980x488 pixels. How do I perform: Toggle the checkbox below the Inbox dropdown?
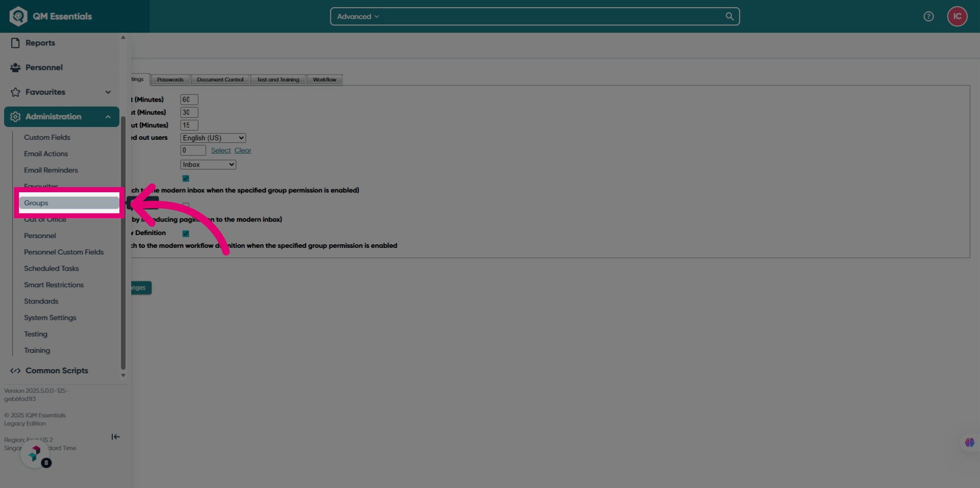pyautogui.click(x=186, y=178)
